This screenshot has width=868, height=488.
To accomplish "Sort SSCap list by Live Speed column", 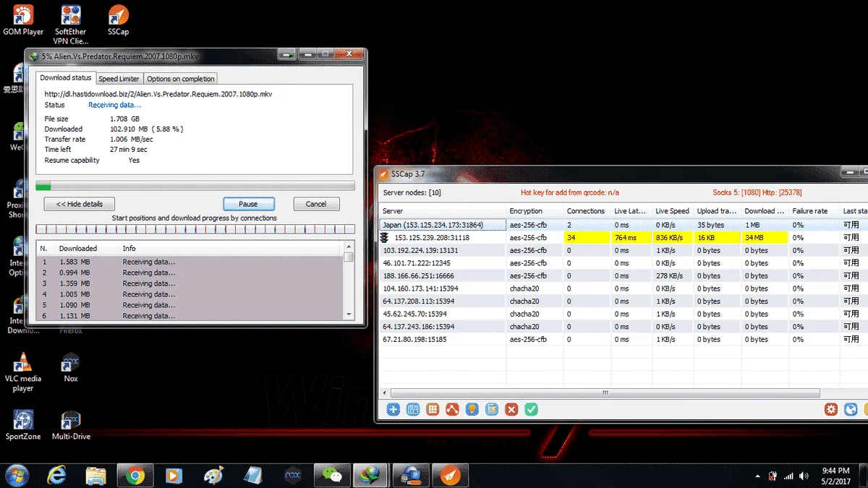I will tap(672, 211).
